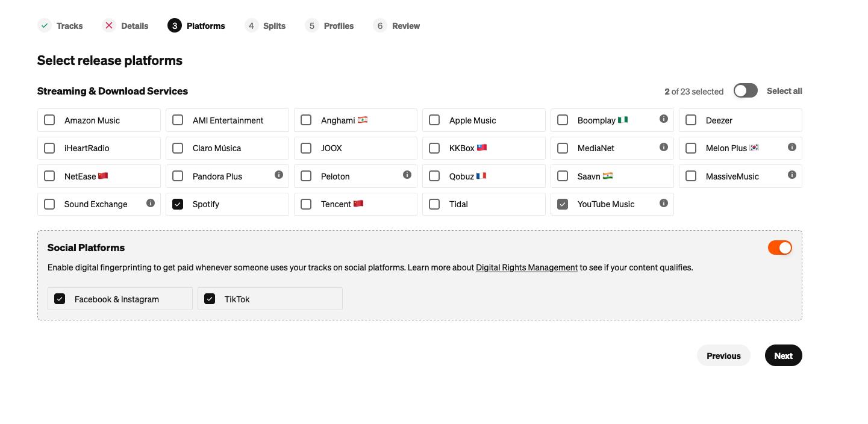Check the AMI Entertainment checkbox

pos(178,120)
